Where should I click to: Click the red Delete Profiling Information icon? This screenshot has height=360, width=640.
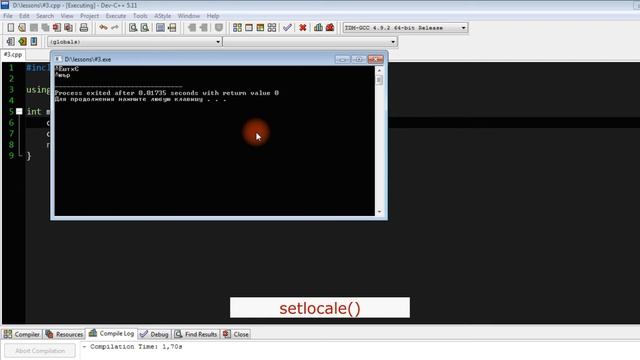[330, 27]
